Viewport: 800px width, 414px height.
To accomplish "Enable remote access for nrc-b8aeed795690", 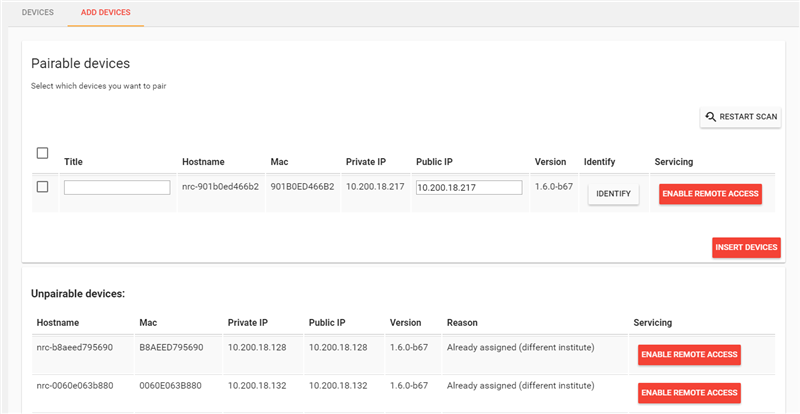I will pos(689,354).
